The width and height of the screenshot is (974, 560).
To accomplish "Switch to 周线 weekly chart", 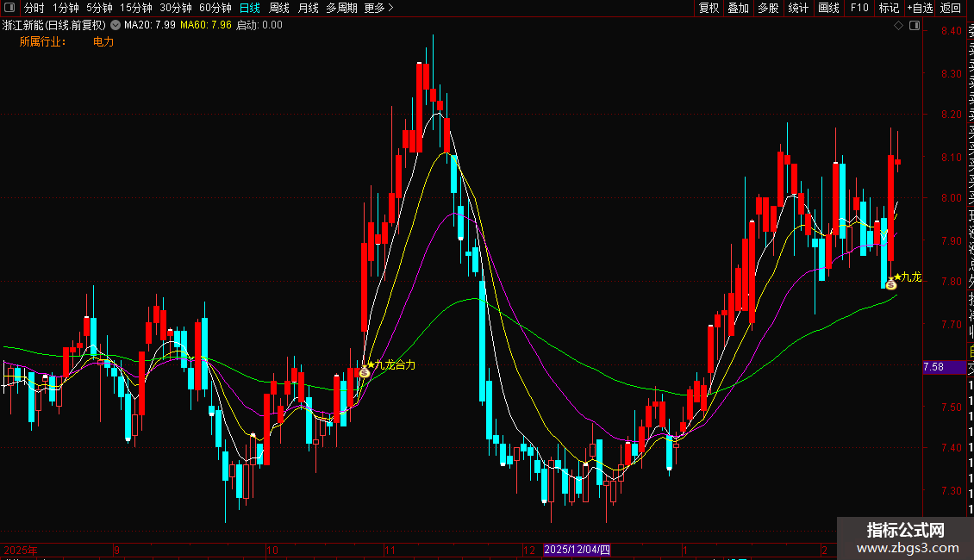I will coord(279,8).
